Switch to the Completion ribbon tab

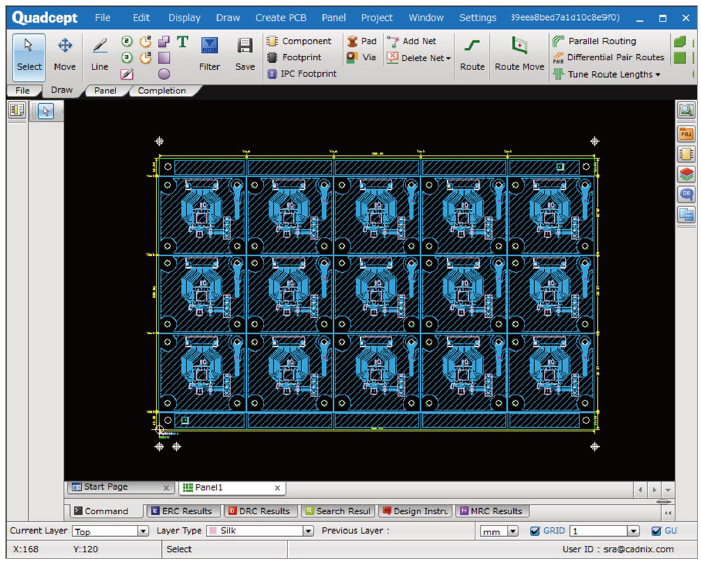[x=162, y=90]
